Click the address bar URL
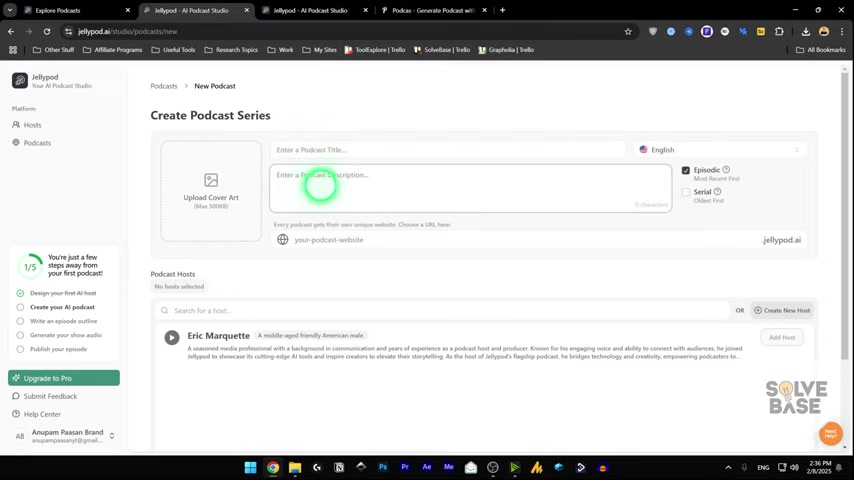Screen dimensions: 854x480 [x=127, y=32]
